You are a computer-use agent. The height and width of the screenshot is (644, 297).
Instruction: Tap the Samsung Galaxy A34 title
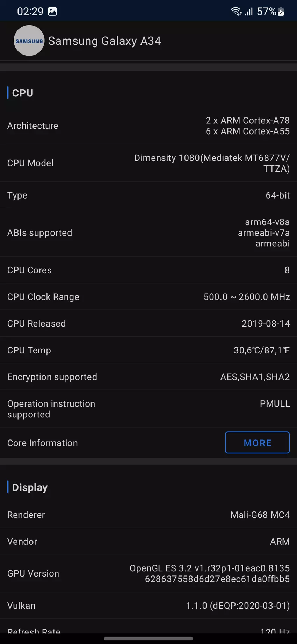click(x=104, y=41)
